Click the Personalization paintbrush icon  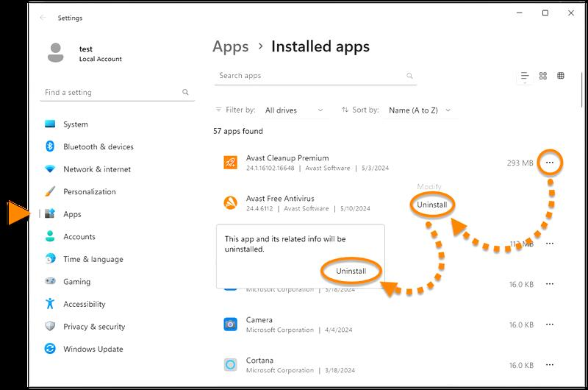click(x=50, y=191)
